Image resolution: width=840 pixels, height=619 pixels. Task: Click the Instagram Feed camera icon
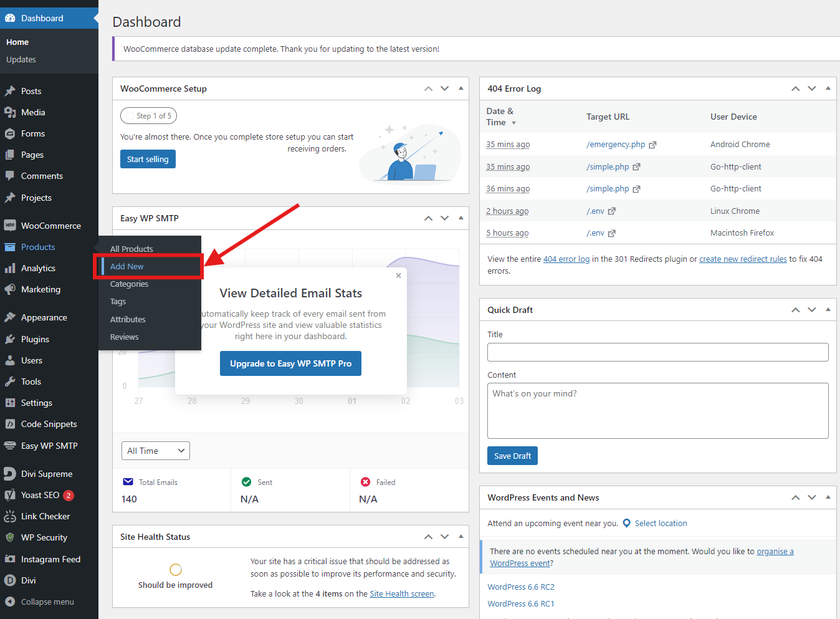tap(10, 559)
